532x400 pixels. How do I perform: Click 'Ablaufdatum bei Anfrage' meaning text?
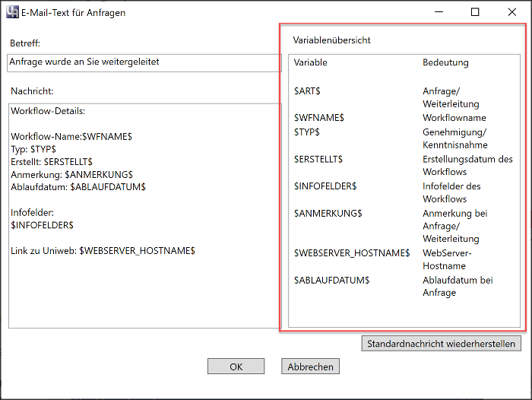[x=458, y=286]
